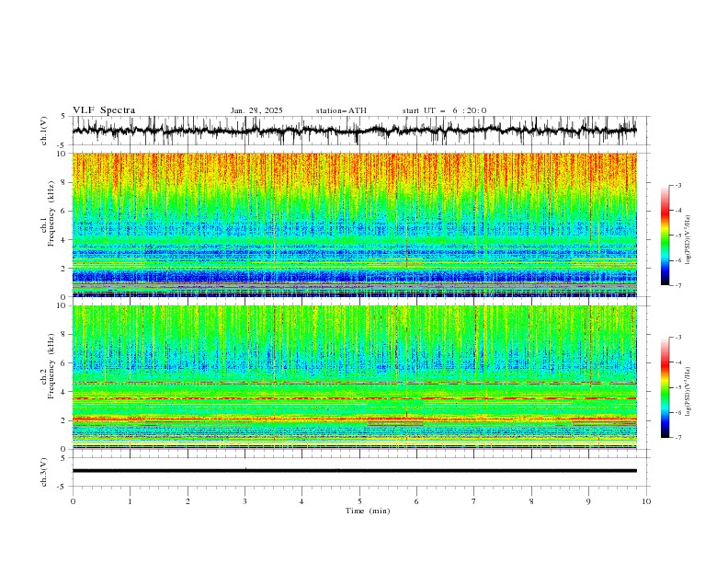The width and height of the screenshot is (728, 563).
Task: Click the "start UT = 6:20:0" label
Action: [444, 110]
